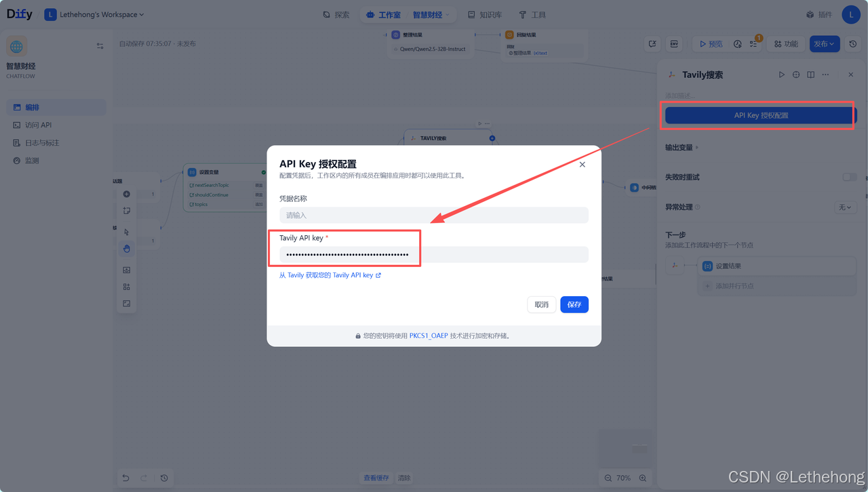Open the 从 Tavily 获取您的 Tavily API key link
The image size is (868, 492).
(330, 275)
